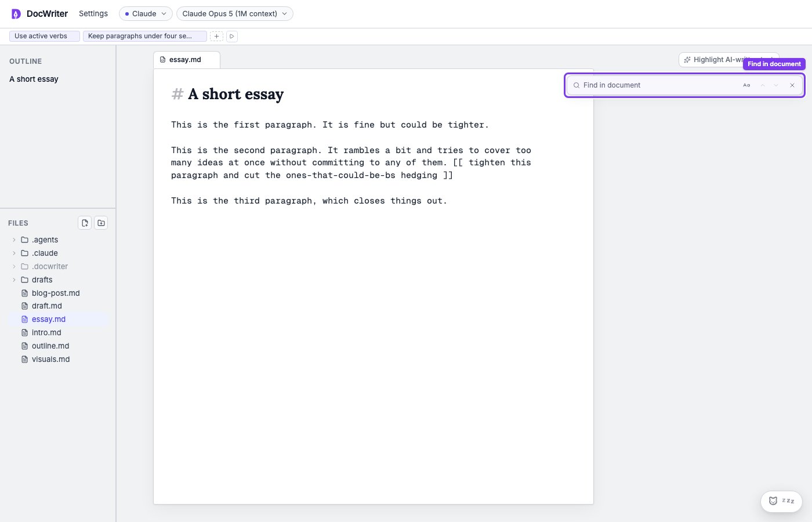The image size is (812, 522).
Task: Select the 'Use active verbs' rule chip
Action: point(45,36)
